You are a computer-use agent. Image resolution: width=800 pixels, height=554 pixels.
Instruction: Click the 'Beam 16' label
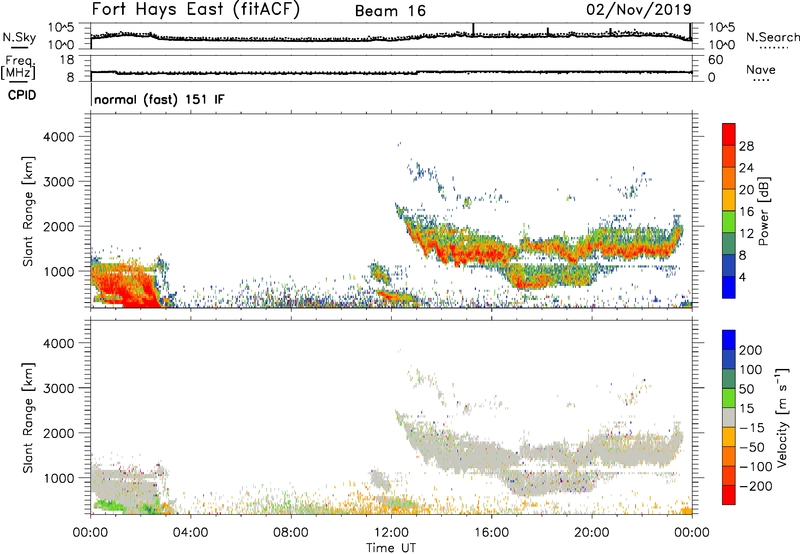pyautogui.click(x=390, y=11)
